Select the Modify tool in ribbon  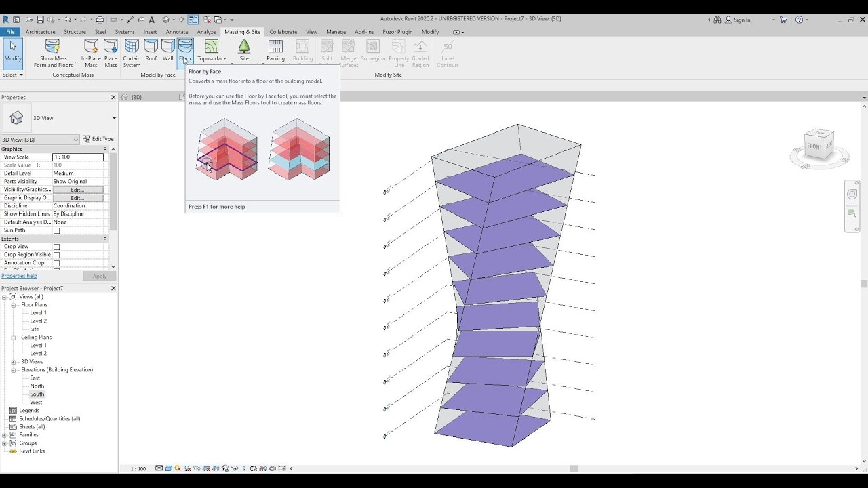(x=13, y=53)
